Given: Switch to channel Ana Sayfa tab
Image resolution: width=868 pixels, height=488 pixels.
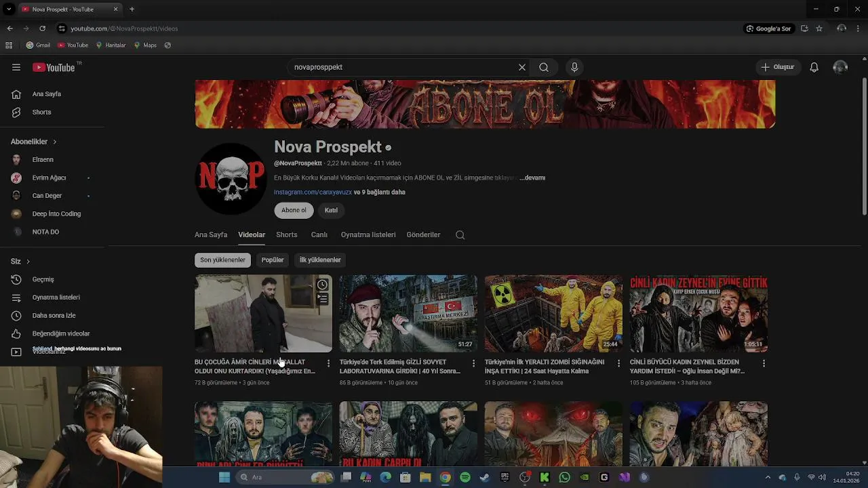Looking at the screenshot, I should [211, 235].
